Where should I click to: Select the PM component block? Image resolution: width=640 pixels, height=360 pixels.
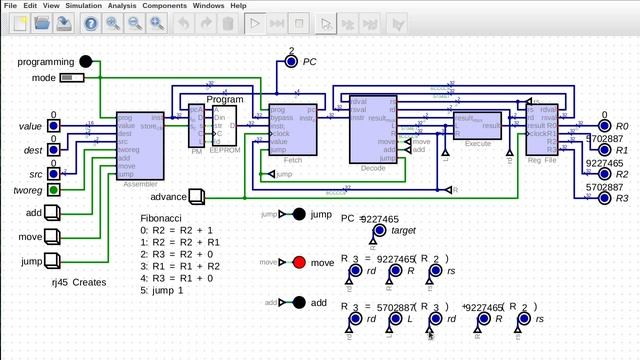(x=196, y=126)
